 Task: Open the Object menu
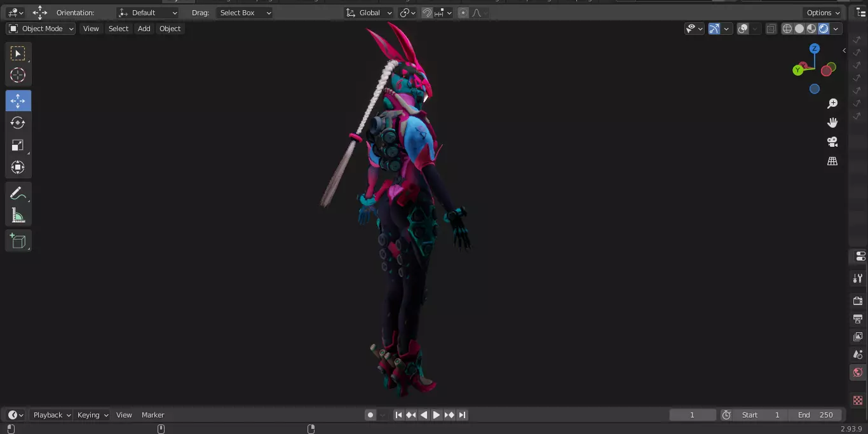(170, 29)
